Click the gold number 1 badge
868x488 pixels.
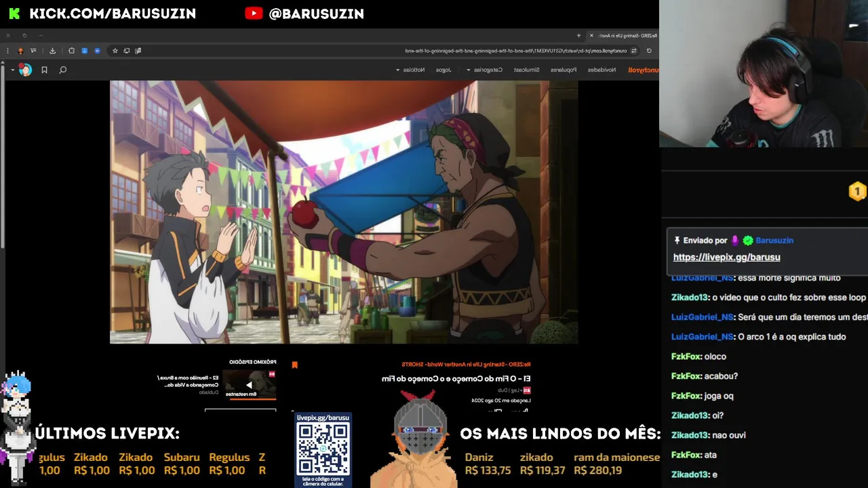coord(857,192)
